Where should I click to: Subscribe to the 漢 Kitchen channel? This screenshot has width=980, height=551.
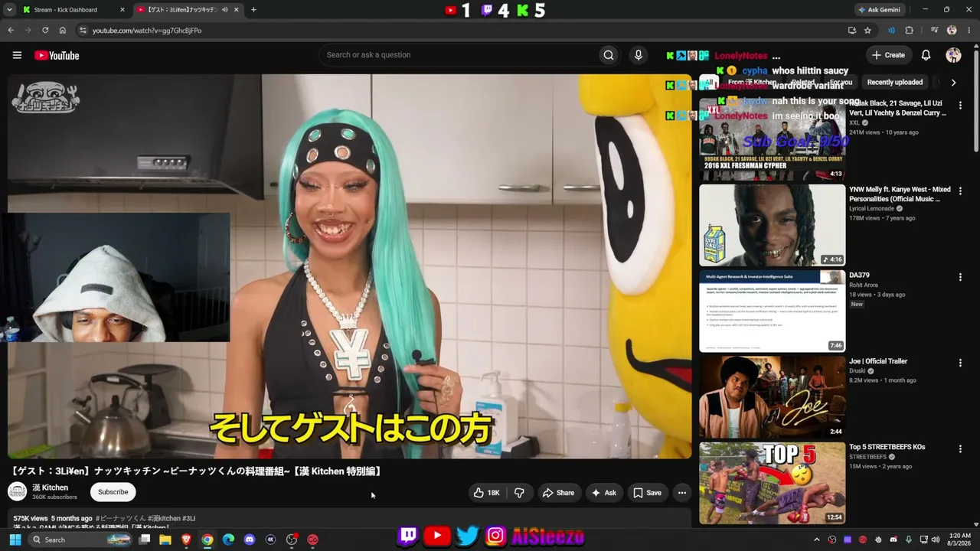113,492
